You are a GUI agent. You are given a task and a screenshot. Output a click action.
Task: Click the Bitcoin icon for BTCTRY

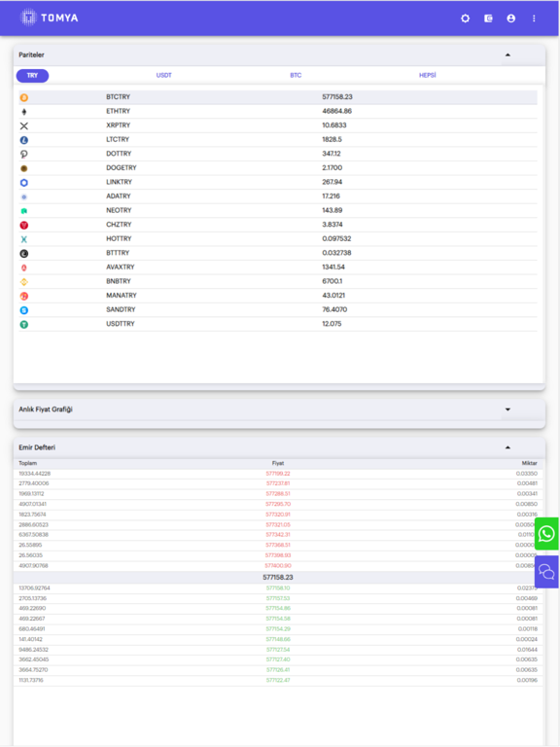(23, 97)
